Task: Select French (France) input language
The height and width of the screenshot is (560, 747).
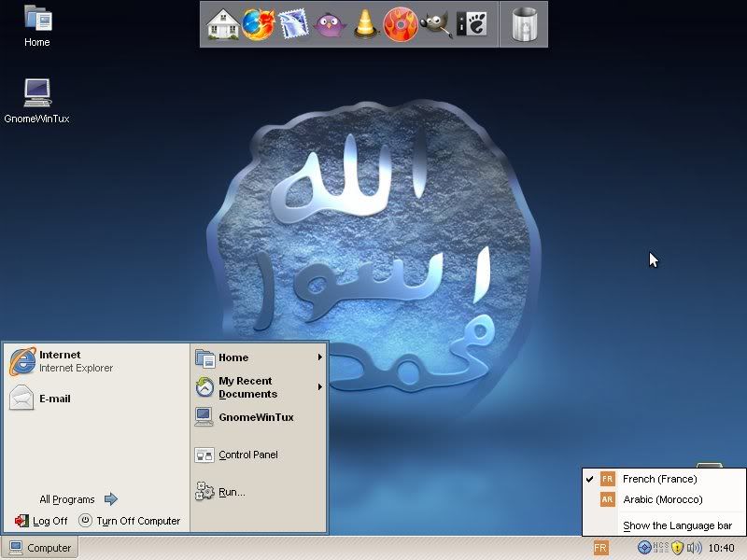Action: (664, 479)
